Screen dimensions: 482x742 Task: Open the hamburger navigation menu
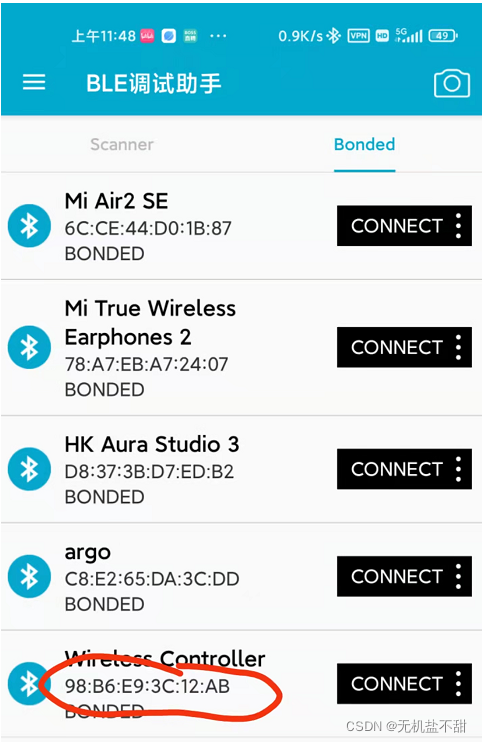coord(34,82)
